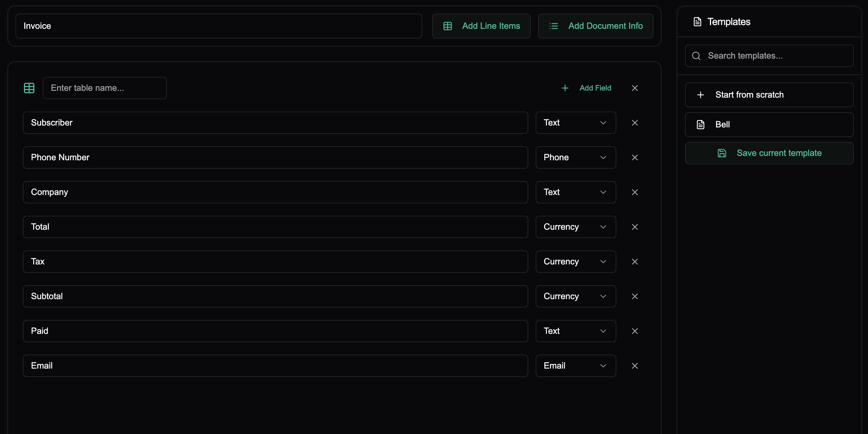Remove the Subscriber field row
Viewport: 868px width, 434px height.
pyautogui.click(x=635, y=123)
